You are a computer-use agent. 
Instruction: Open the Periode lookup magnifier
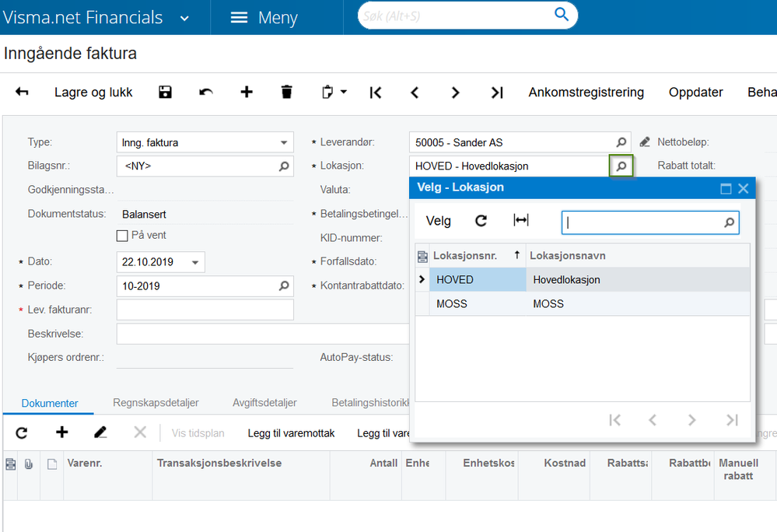pyautogui.click(x=284, y=285)
